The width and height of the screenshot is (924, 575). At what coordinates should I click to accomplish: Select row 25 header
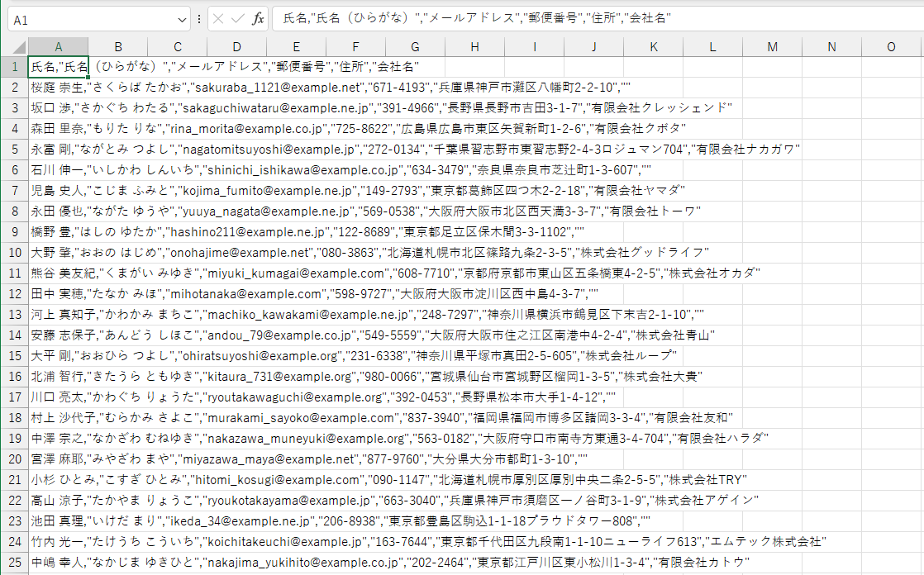click(x=12, y=562)
